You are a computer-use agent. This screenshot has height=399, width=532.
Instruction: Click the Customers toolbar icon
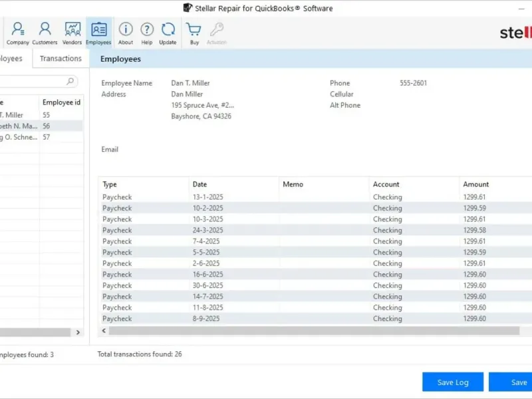click(45, 33)
